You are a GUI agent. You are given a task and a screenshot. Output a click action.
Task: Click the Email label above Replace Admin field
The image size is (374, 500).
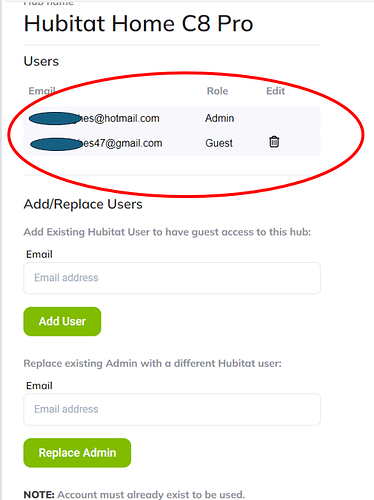click(39, 386)
